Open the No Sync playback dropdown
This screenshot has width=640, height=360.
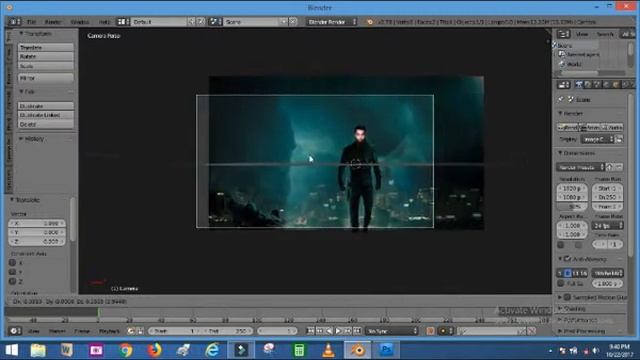[392, 331]
